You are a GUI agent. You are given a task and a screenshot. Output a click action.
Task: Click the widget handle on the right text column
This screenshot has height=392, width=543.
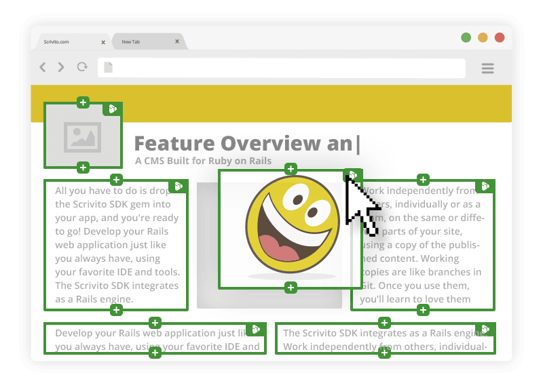click(x=485, y=187)
